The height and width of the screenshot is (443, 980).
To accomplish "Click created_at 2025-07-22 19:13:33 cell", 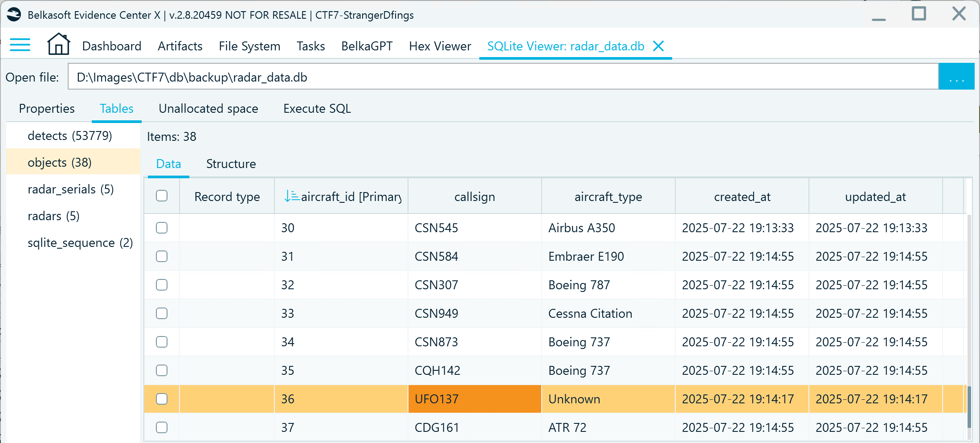I will click(x=742, y=228).
